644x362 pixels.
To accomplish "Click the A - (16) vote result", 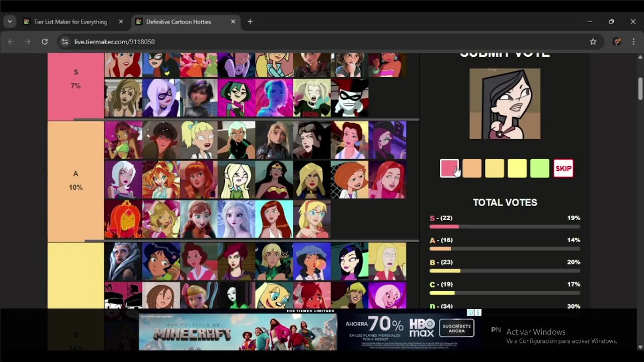I will click(441, 240).
